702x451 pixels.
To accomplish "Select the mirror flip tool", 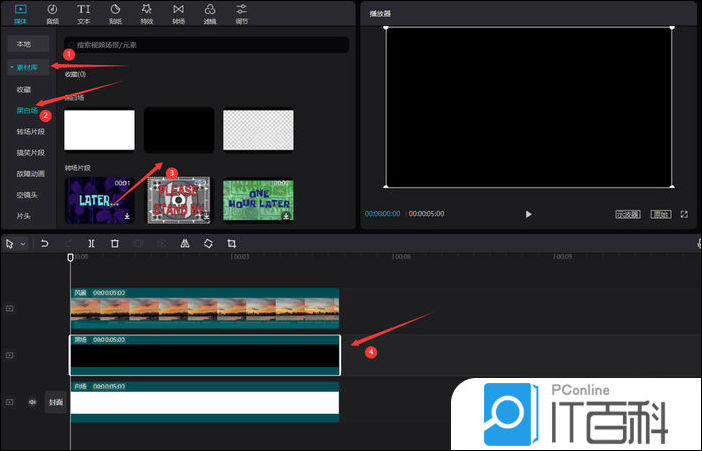I will (x=185, y=243).
